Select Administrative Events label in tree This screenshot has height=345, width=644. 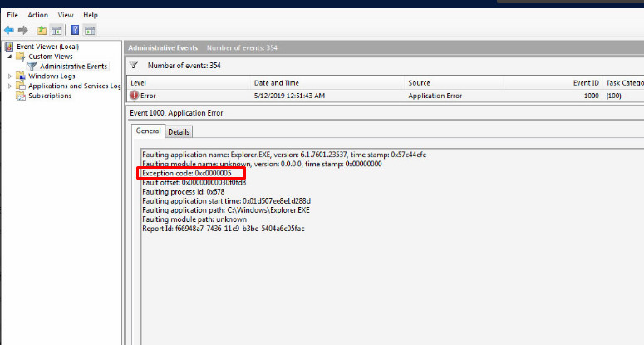click(73, 67)
